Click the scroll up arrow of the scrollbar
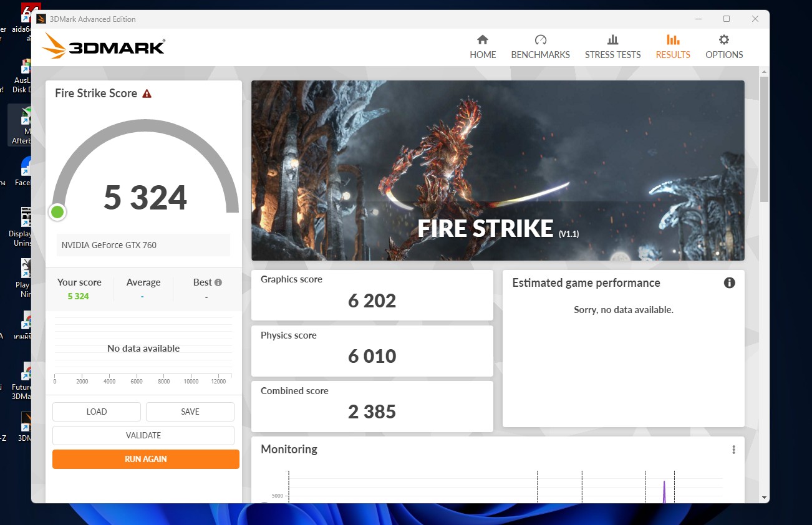 pos(764,72)
